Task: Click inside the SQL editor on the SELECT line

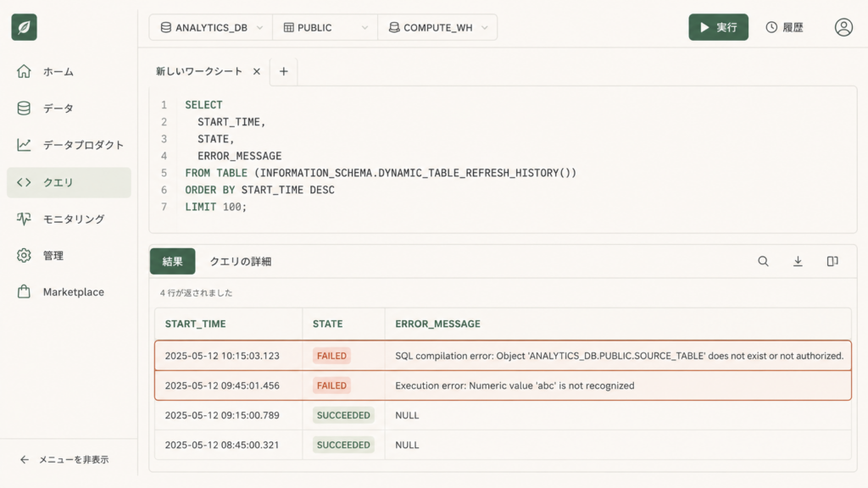Action: pos(203,105)
